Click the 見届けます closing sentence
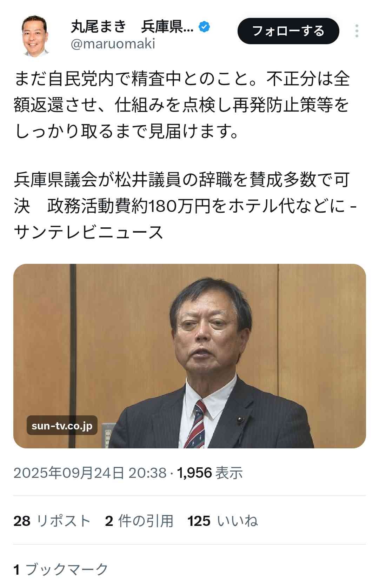The width and height of the screenshot is (379, 588). tap(126, 131)
